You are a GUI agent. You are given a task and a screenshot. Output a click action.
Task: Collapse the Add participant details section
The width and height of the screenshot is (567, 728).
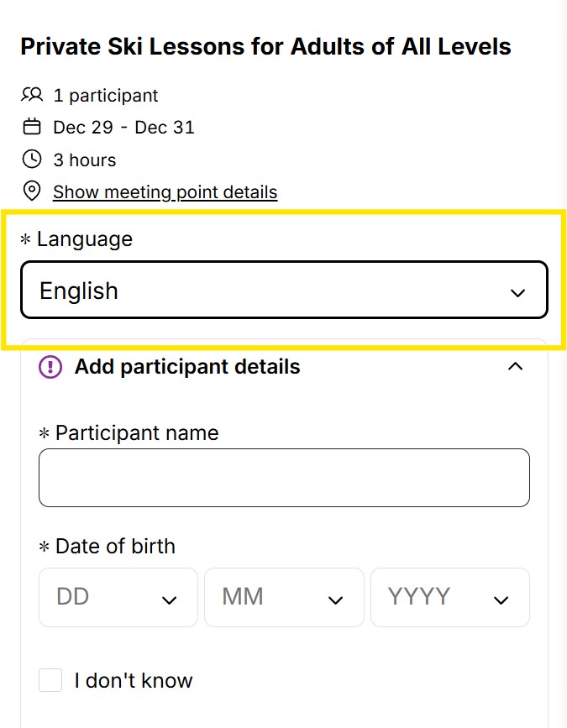[x=516, y=366]
